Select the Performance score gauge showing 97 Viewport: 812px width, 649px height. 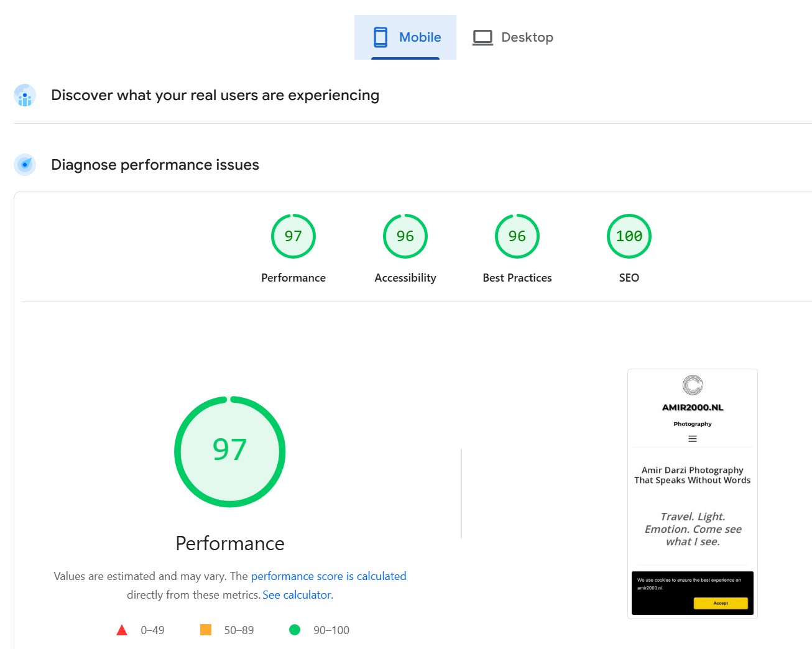pos(293,236)
